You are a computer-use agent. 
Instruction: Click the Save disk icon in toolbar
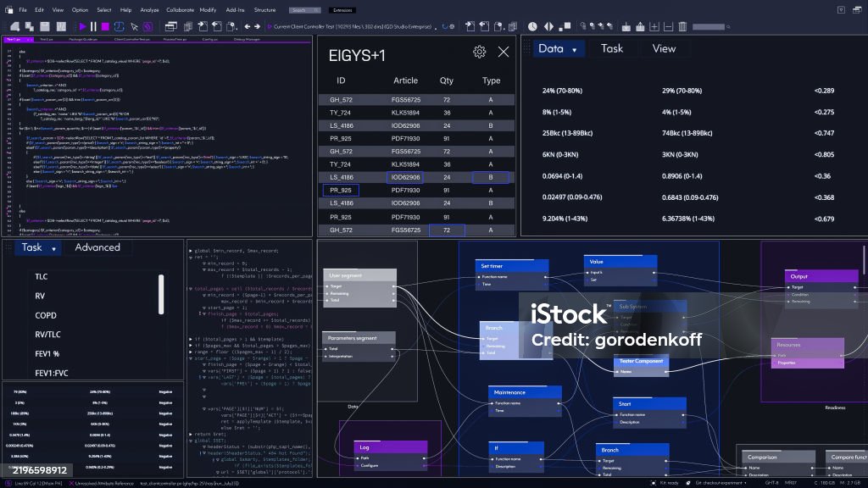[45, 26]
